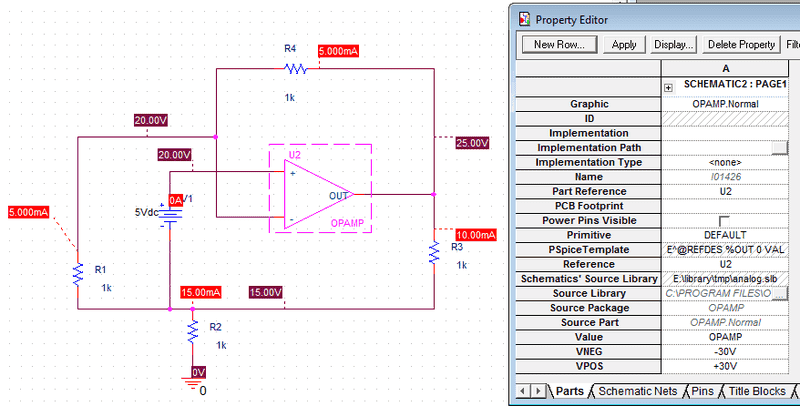Click the 25.00V voltage marker label
Viewport: 800px width, 406px height.
472,143
